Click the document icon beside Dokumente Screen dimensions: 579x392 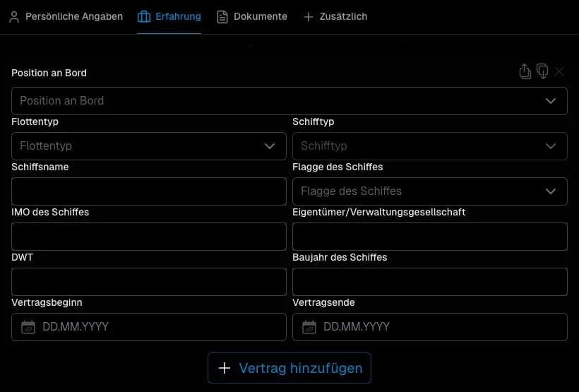[222, 17]
